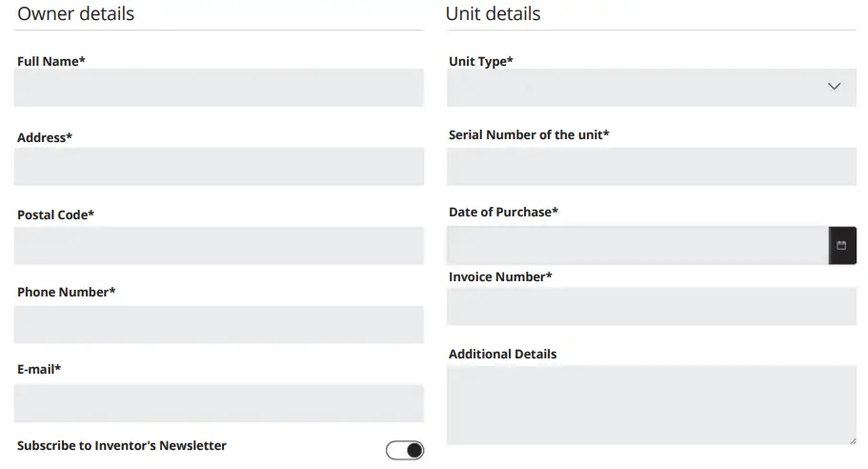Grab the Additional Details textarea resize handle
The image size is (868, 469).
tap(852, 439)
